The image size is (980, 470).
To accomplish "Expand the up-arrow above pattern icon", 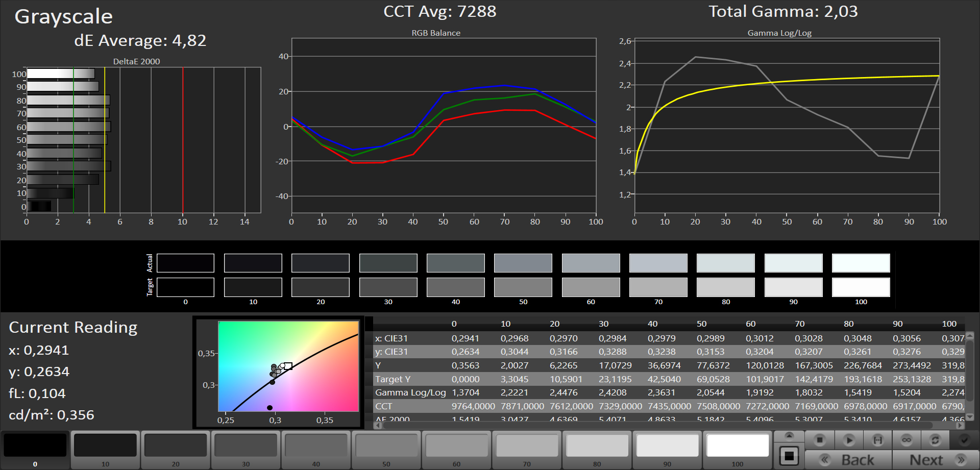I will [789, 436].
